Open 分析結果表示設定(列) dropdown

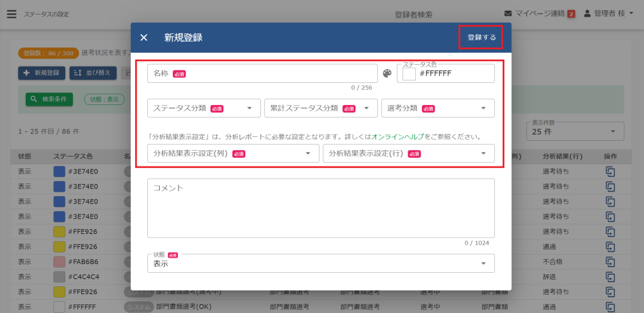(233, 153)
